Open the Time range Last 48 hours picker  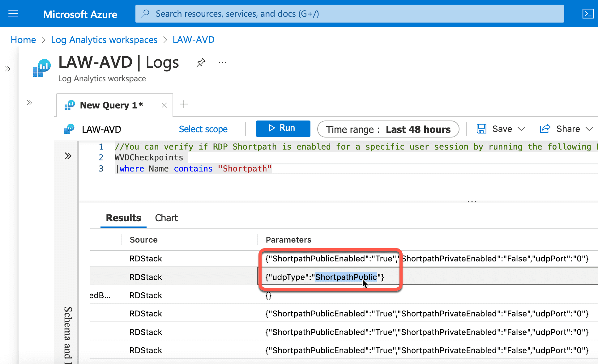pos(388,129)
